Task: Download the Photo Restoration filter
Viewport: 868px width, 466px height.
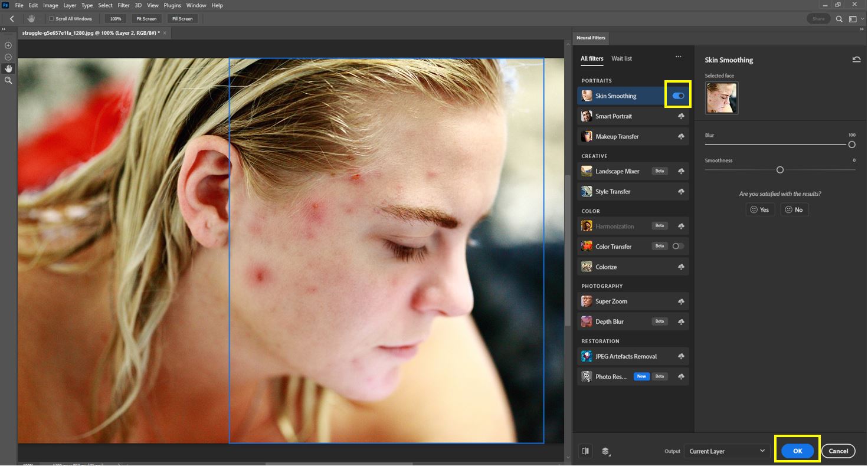Action: [x=681, y=376]
